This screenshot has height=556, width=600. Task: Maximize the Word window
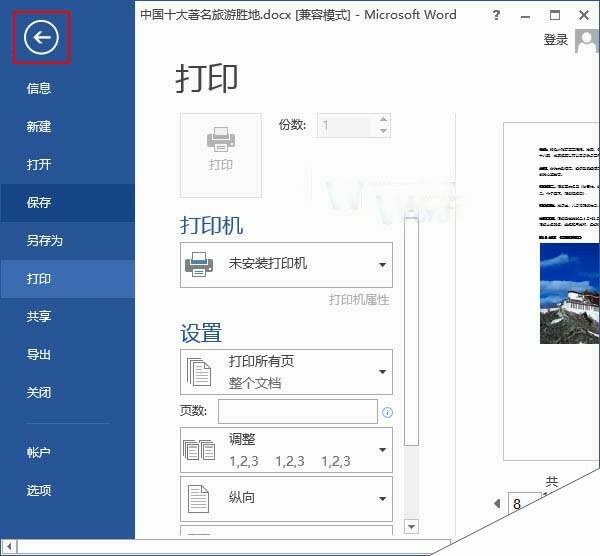click(554, 15)
